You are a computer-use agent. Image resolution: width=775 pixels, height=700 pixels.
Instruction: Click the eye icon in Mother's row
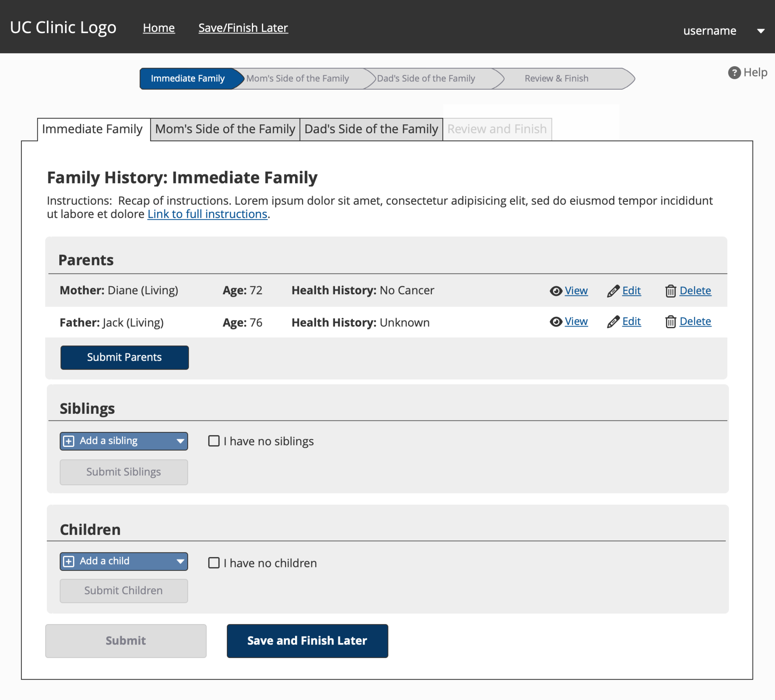point(556,291)
